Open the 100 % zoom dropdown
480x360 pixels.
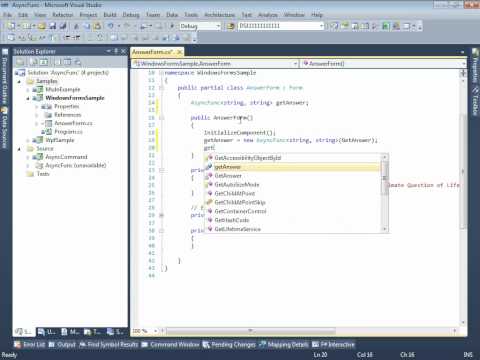coord(155,331)
